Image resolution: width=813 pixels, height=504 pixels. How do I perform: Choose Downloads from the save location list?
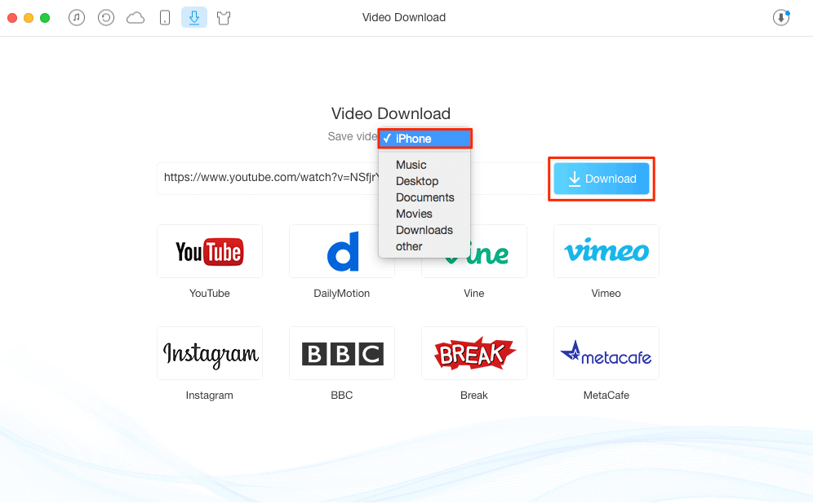[x=424, y=230]
